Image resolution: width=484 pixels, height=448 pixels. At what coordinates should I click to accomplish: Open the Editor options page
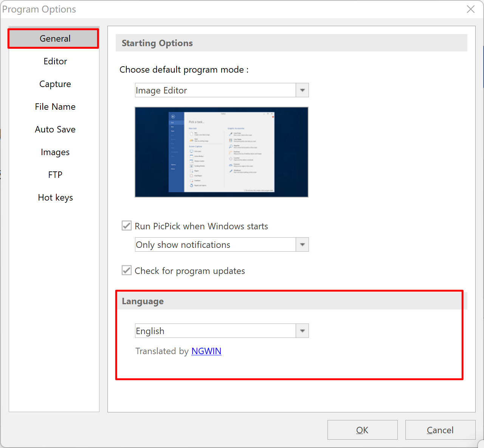[x=55, y=61]
